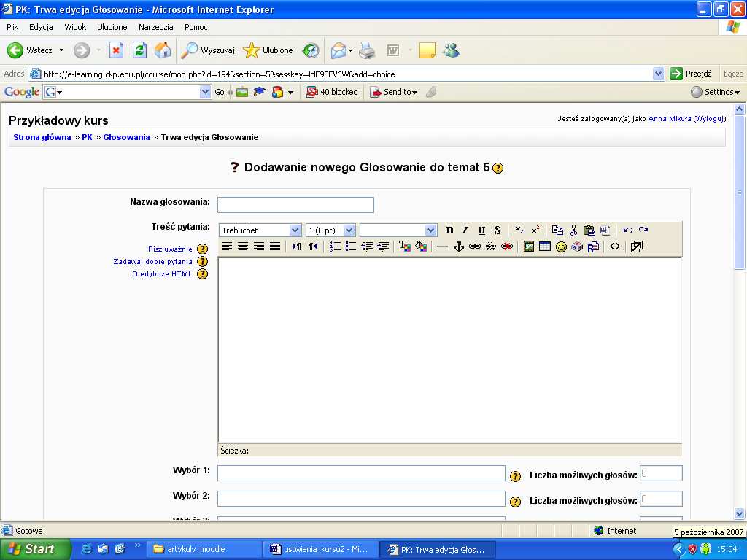This screenshot has width=747, height=560.
Task: Toggle superscript formatting
Action: coord(535,230)
